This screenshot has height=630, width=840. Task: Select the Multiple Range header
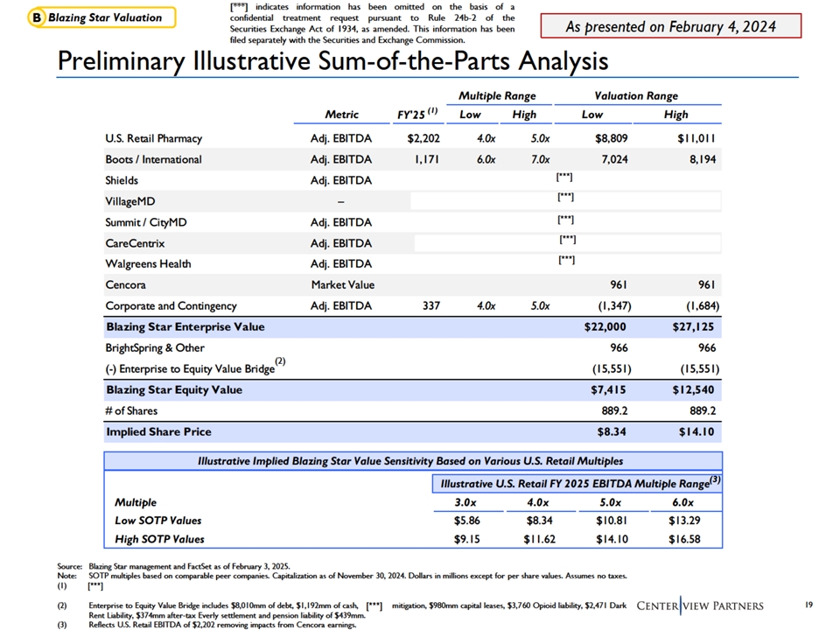(497, 95)
